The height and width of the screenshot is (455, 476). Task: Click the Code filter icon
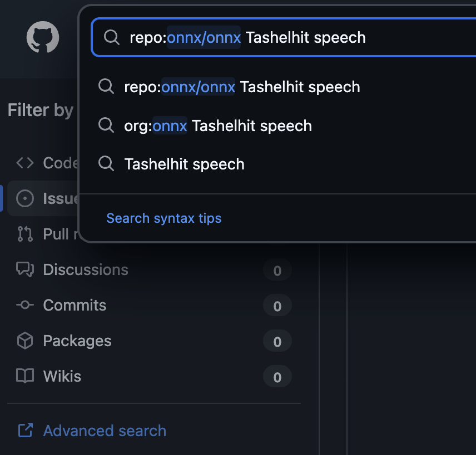point(25,163)
